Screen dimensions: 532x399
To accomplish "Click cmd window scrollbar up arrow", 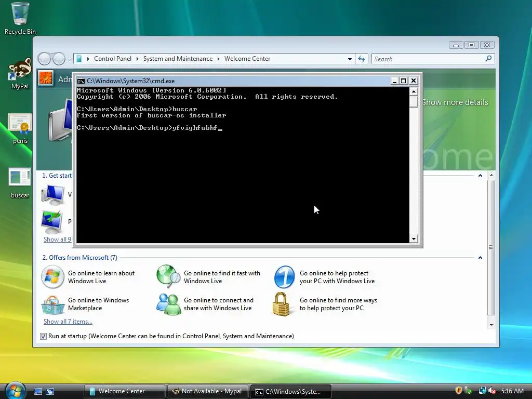I will tap(414, 91).
